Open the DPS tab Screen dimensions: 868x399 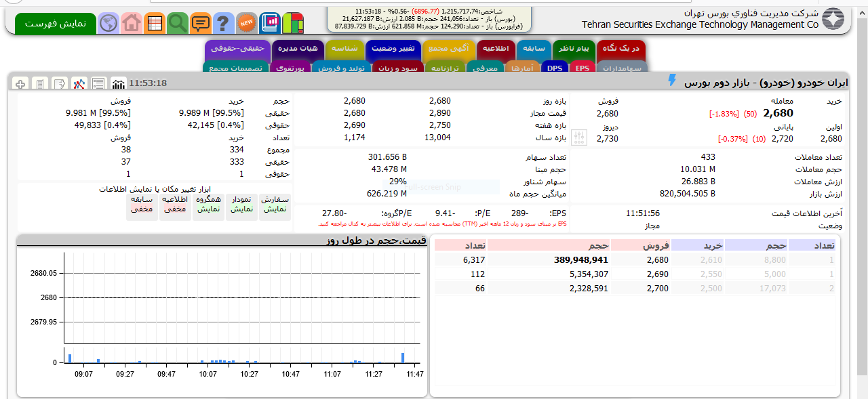tap(555, 68)
